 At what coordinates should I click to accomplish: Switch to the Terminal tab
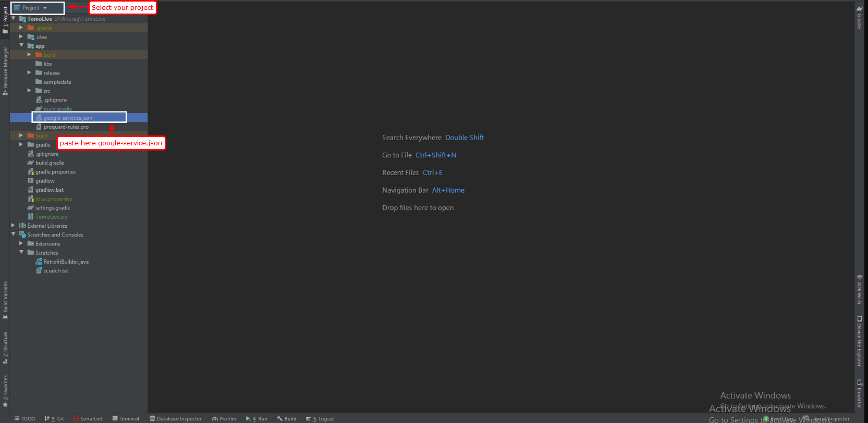[x=126, y=418]
